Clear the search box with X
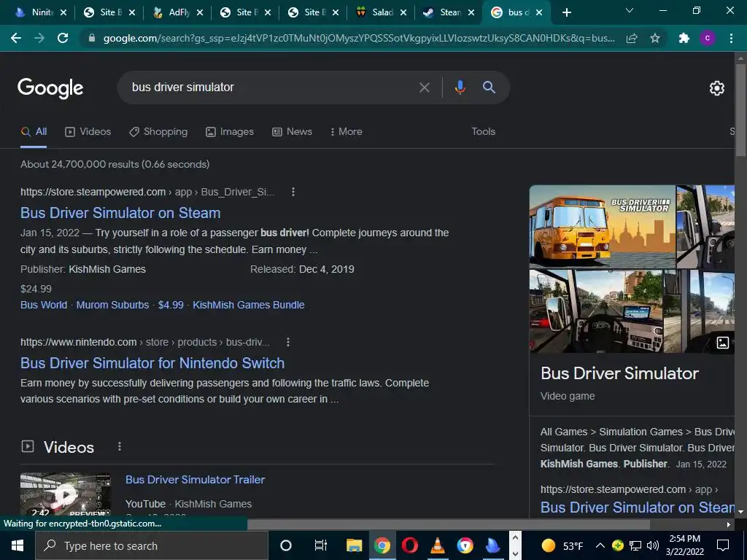Image resolution: width=747 pixels, height=560 pixels. point(424,87)
